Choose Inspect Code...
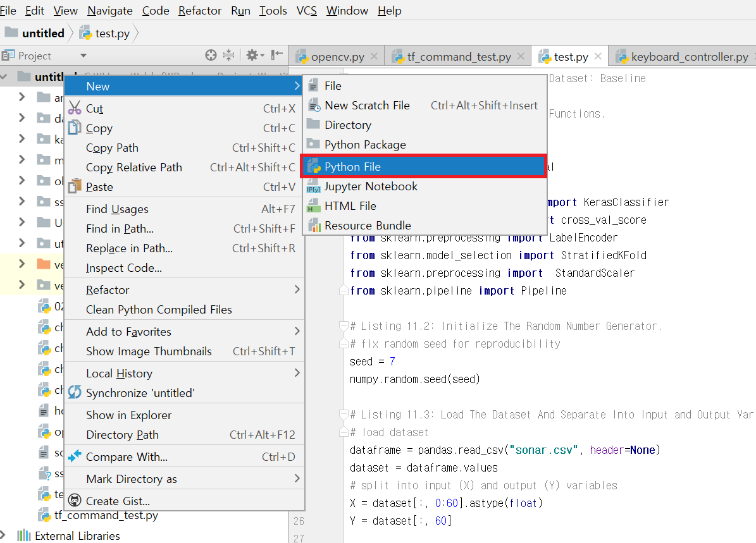Viewport: 756px width, 543px height. 184,268
